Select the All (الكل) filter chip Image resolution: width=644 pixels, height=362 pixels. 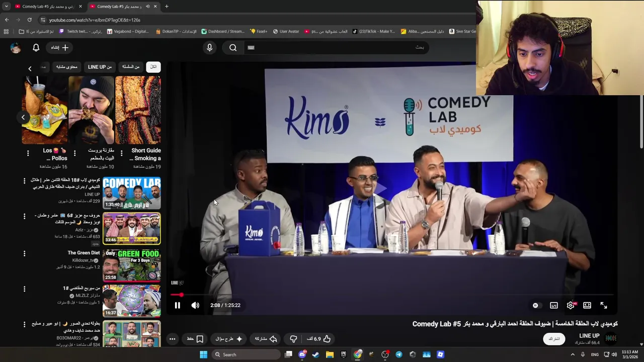coord(153,67)
